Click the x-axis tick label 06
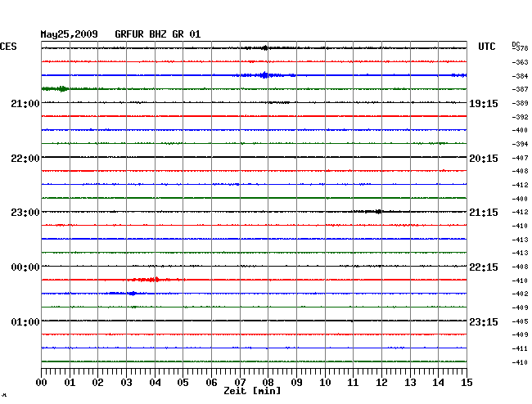This screenshot has width=532, height=404. click(211, 383)
